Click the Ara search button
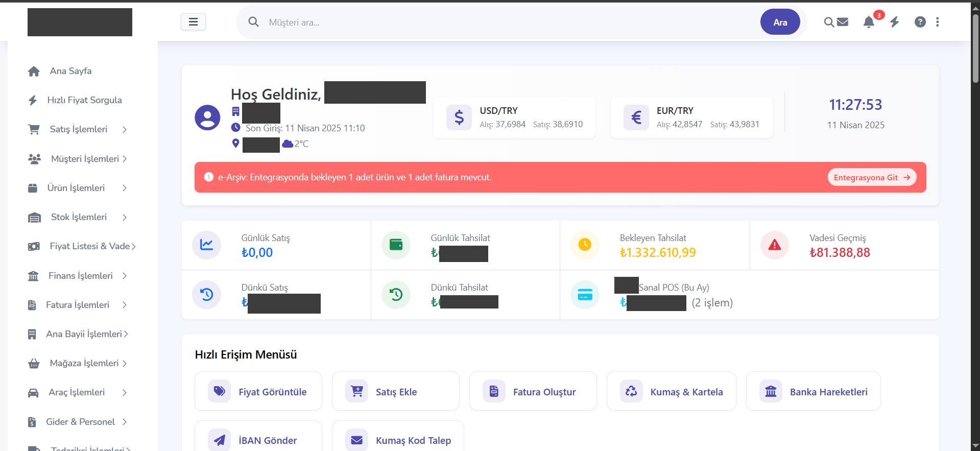 780,22
